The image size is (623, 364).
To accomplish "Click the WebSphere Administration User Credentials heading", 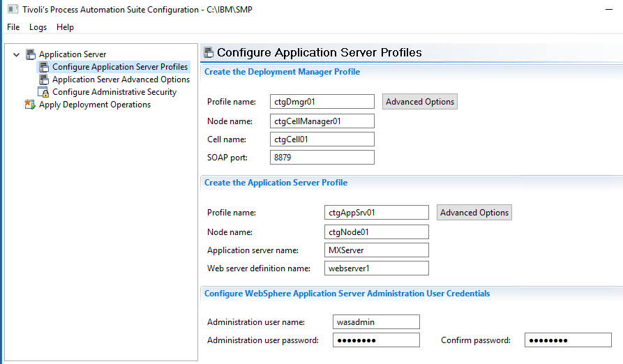I will click(347, 294).
